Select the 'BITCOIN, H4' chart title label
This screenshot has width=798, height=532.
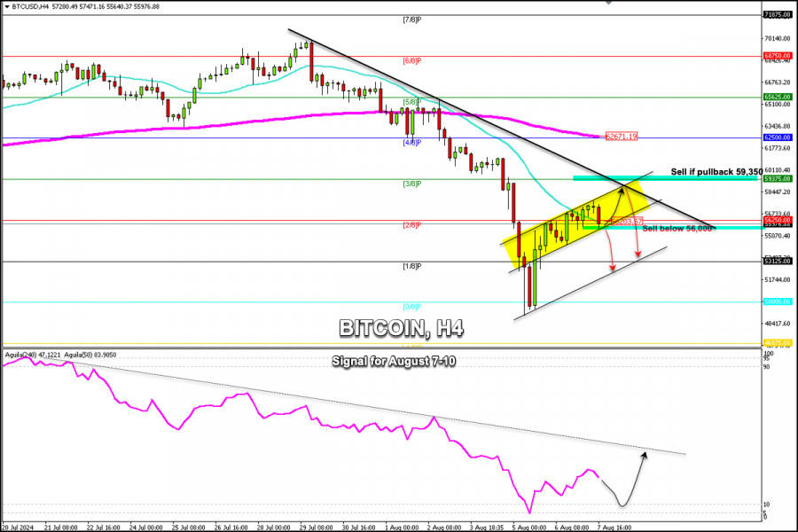click(x=401, y=328)
